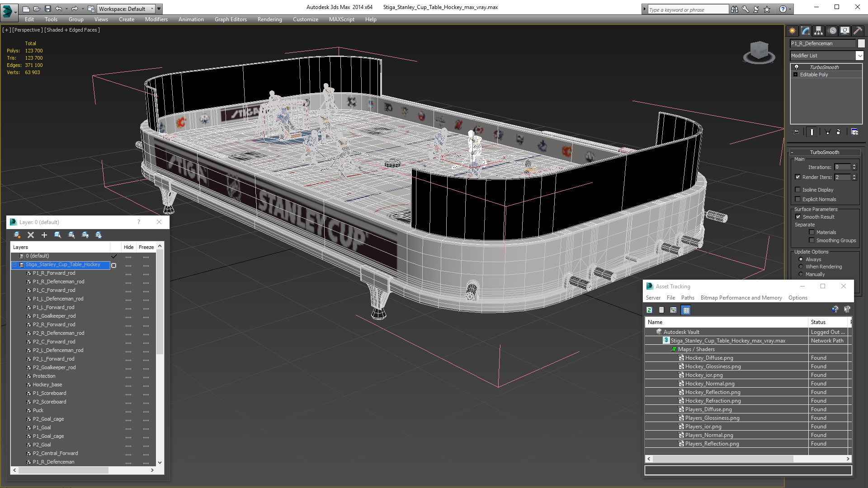This screenshot has height=488, width=868.
Task: Switch to the Modify command panel tab
Action: [x=805, y=31]
